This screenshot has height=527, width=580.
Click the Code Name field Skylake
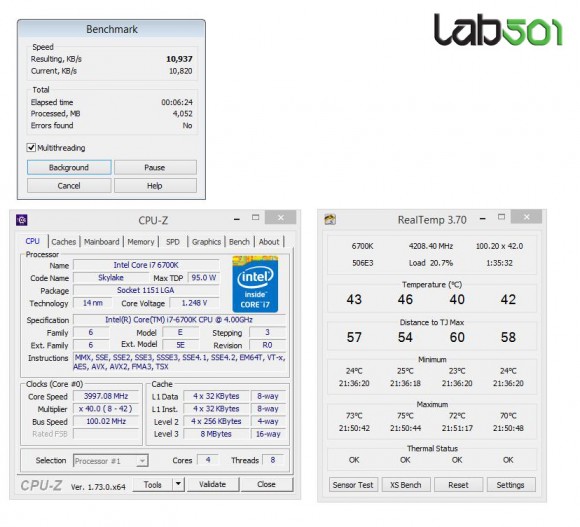pos(111,278)
